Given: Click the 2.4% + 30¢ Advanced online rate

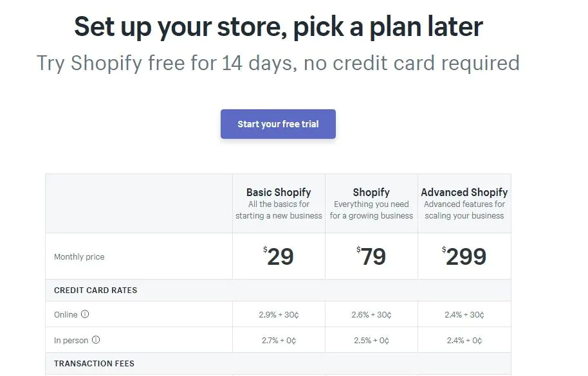Looking at the screenshot, I should 464,314.
